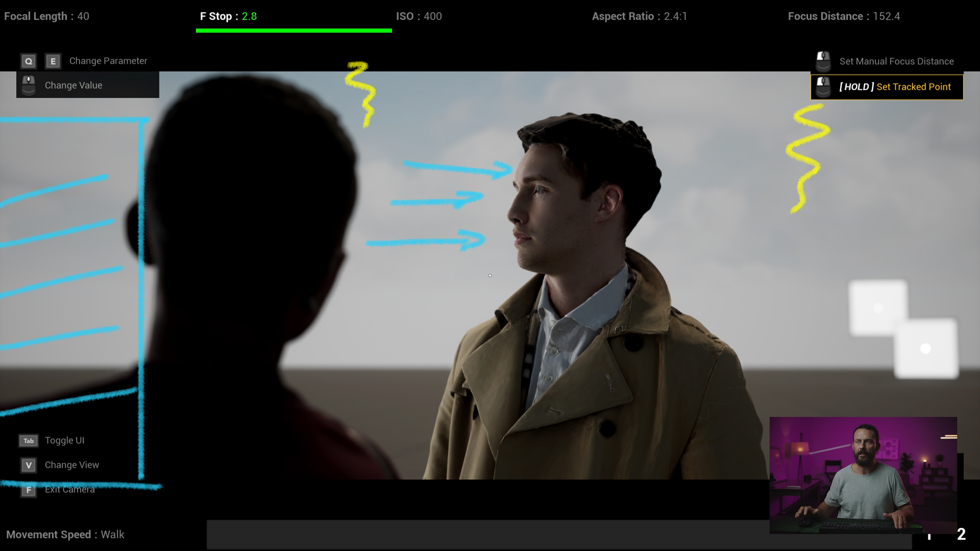Image resolution: width=980 pixels, height=551 pixels.
Task: Click the E key icon
Action: click(53, 61)
